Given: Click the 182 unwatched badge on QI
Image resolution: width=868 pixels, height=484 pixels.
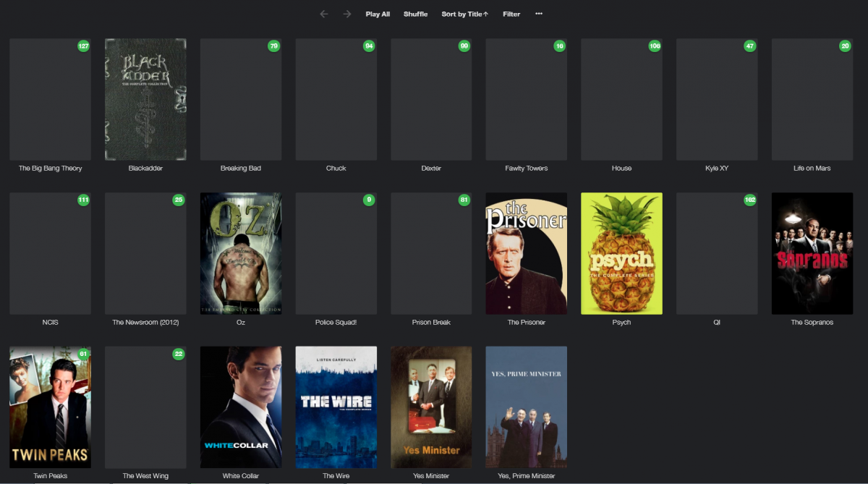Looking at the screenshot, I should [x=750, y=200].
